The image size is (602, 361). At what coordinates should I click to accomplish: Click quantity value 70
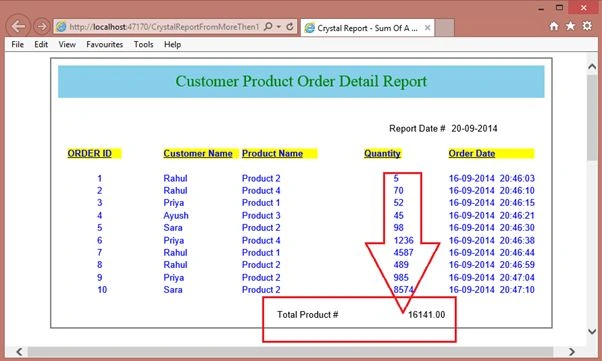[x=398, y=191]
